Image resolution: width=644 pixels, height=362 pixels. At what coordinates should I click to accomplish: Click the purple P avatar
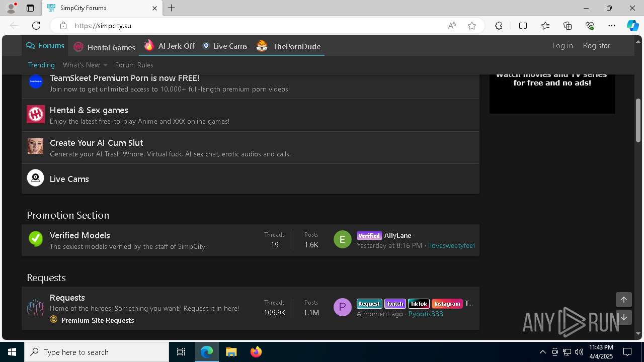pos(342,307)
